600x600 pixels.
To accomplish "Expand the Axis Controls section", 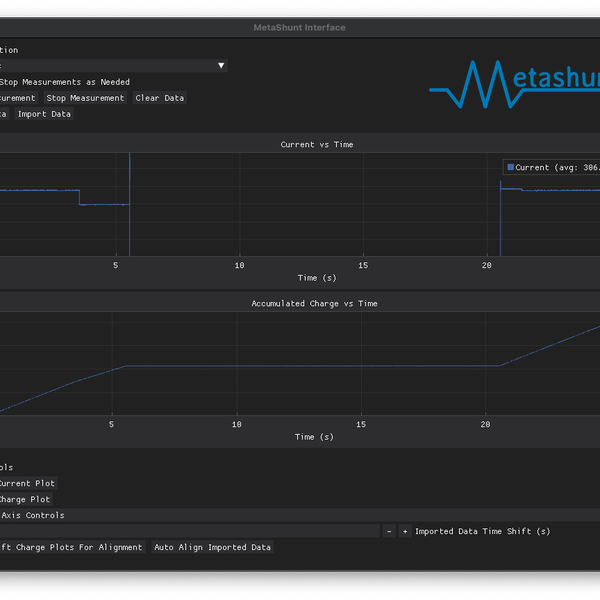I will (300, 515).
